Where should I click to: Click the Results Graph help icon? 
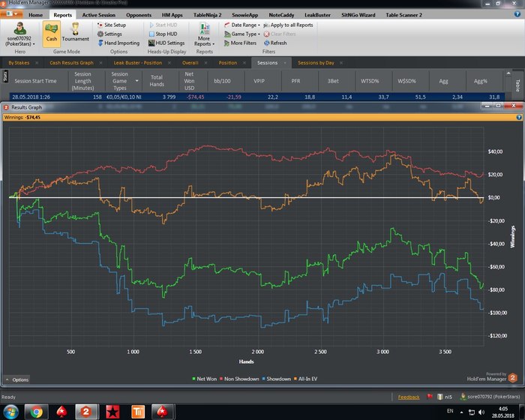[x=519, y=117]
